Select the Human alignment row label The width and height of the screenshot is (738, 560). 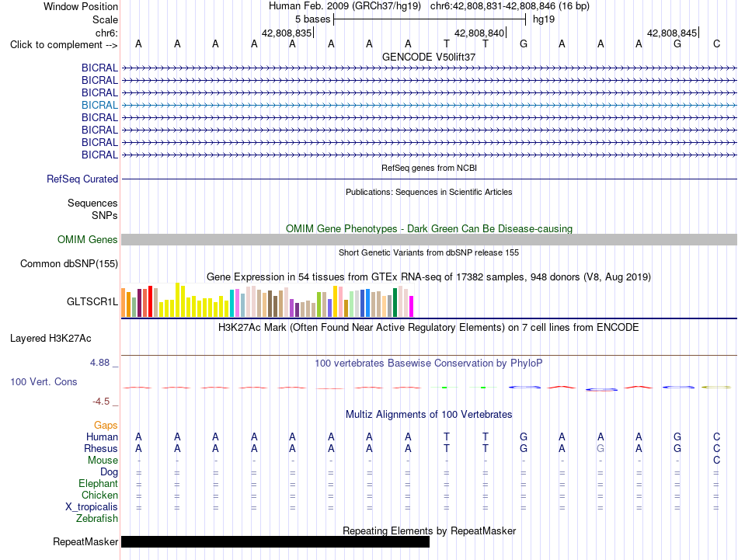coord(102,437)
